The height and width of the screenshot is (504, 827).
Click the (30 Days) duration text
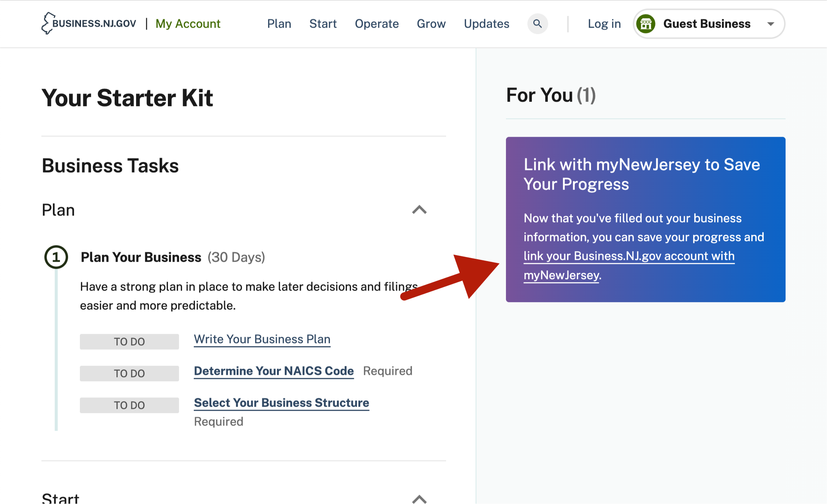click(x=236, y=257)
